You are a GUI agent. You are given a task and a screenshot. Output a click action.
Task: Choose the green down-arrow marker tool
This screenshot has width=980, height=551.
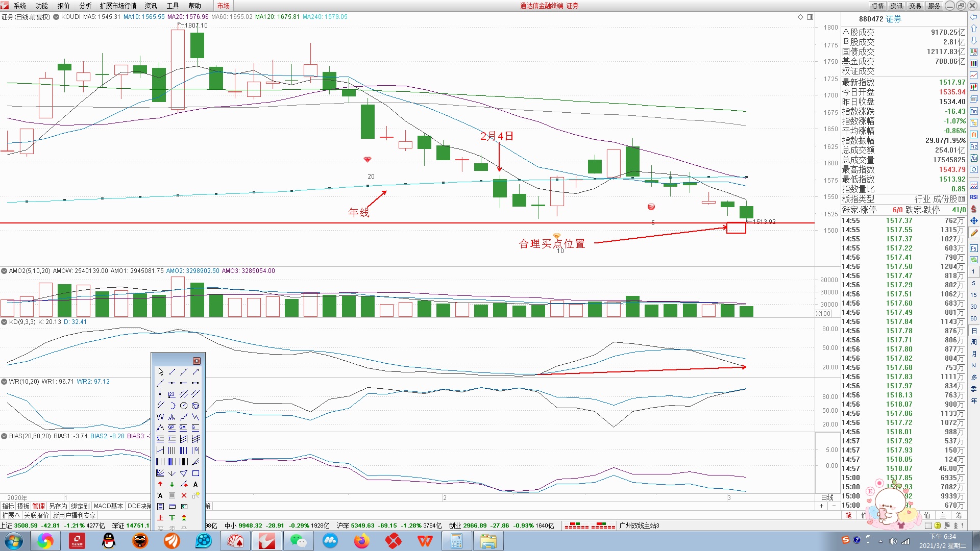click(x=172, y=484)
